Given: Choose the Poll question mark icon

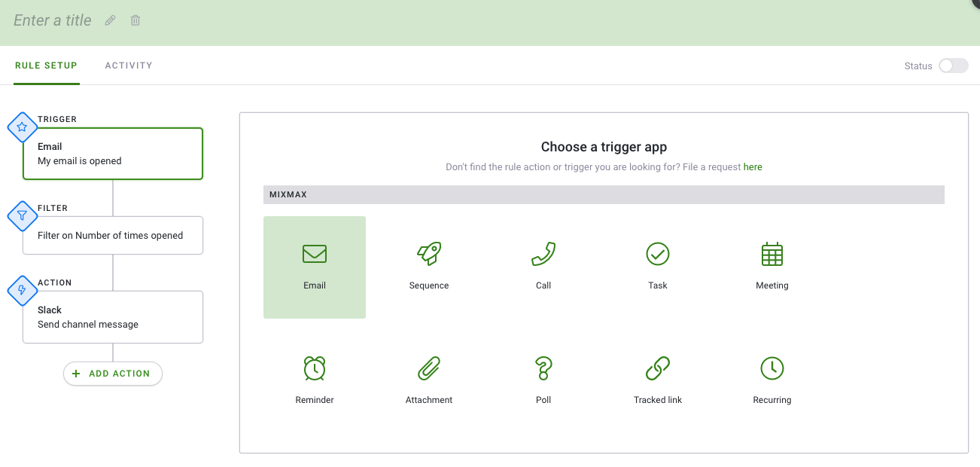Looking at the screenshot, I should tap(543, 368).
